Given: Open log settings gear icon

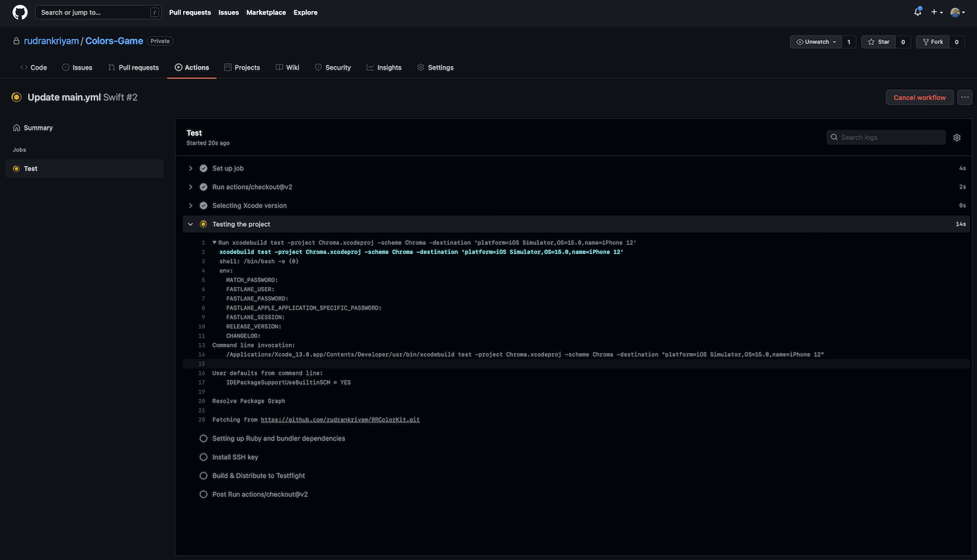Looking at the screenshot, I should (x=957, y=137).
